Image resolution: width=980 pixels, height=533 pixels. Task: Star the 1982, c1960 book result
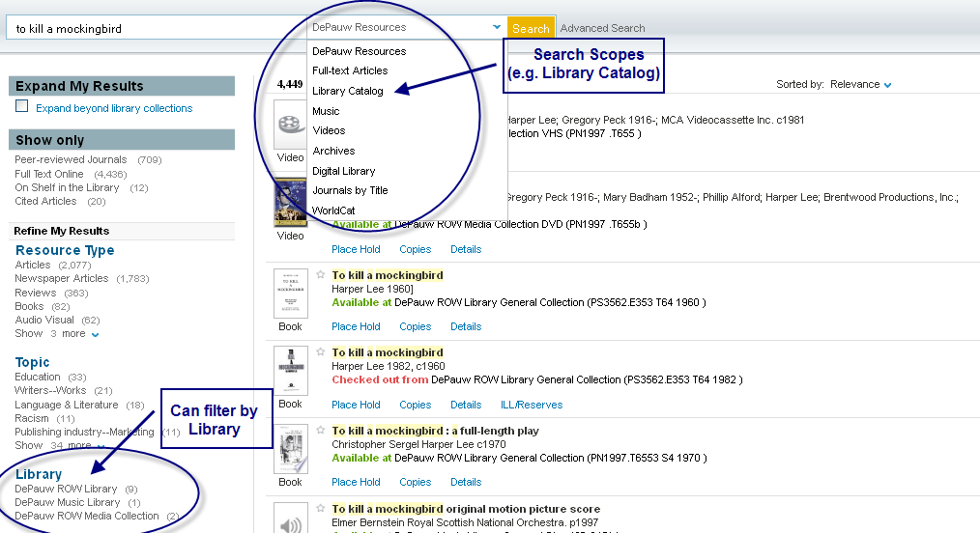[x=321, y=351]
